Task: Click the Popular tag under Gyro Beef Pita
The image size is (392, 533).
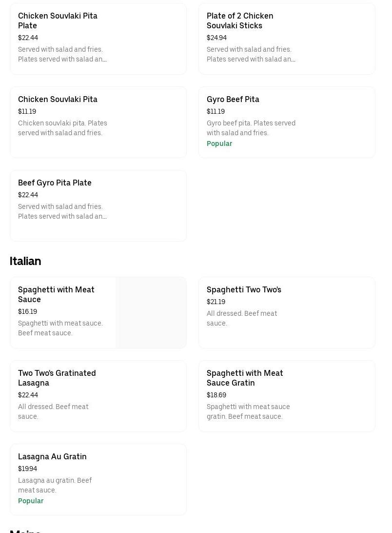Action: pyautogui.click(x=219, y=143)
